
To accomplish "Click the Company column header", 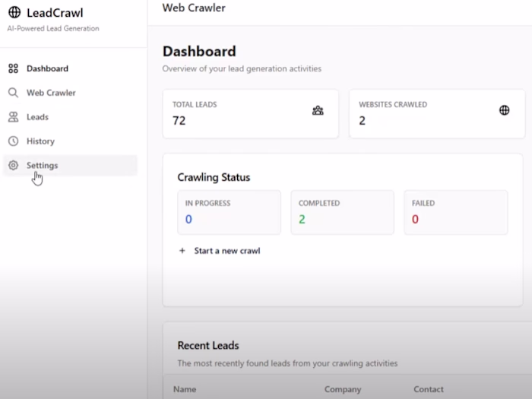I will 343,389.
